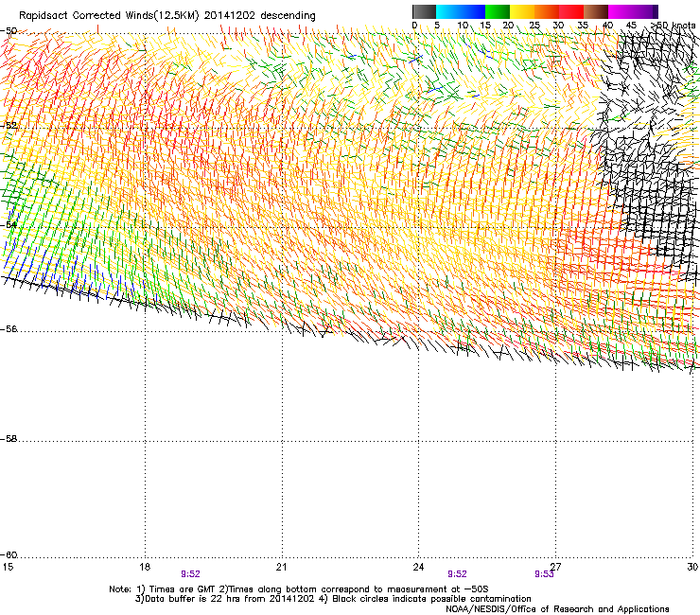The image size is (700, 615).
Task: Click the longitude axis label '18'
Action: click(145, 567)
